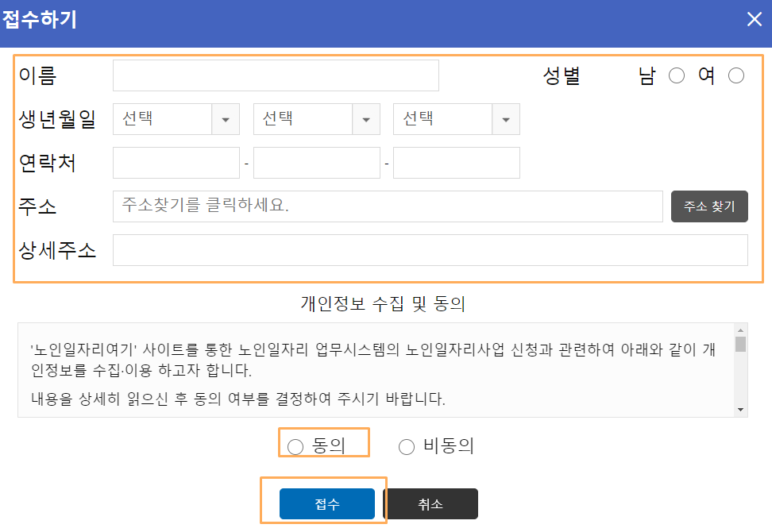Viewport: 772px width, 532px height.
Task: Click the 주소 찾기 button
Action: pyautogui.click(x=709, y=206)
